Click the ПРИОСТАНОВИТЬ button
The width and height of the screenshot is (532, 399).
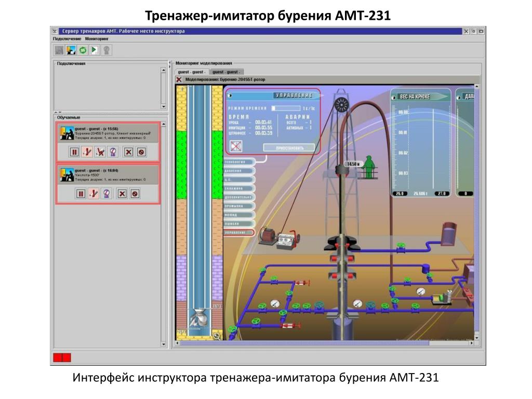pyautogui.click(x=289, y=148)
